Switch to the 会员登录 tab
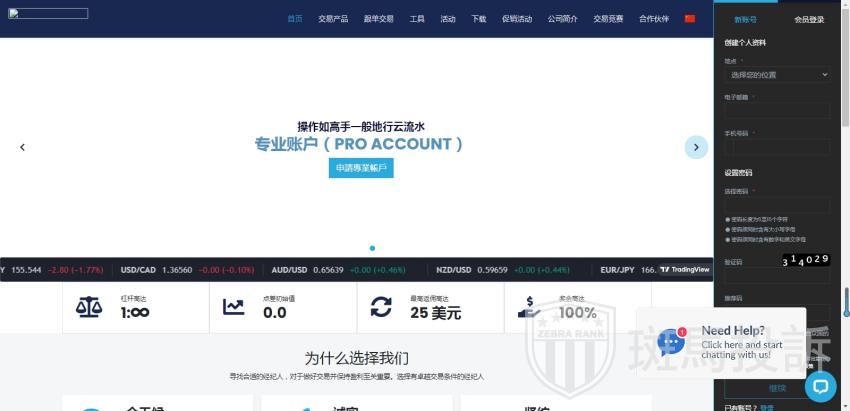850x411 pixels. [x=809, y=20]
